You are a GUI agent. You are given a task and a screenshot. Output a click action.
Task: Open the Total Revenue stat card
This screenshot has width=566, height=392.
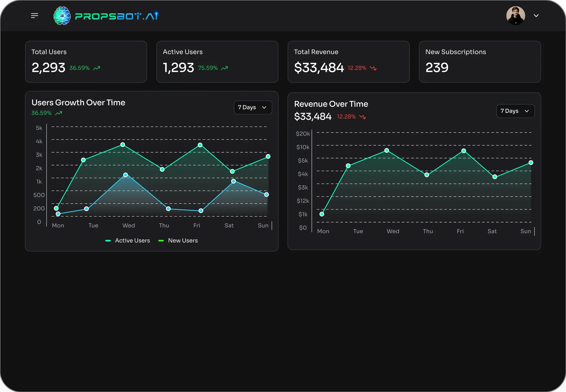(349, 62)
